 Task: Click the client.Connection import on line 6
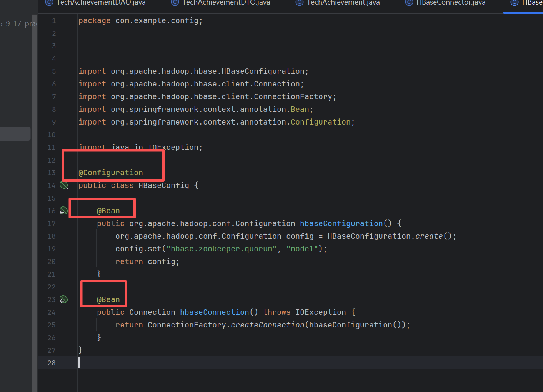point(192,84)
